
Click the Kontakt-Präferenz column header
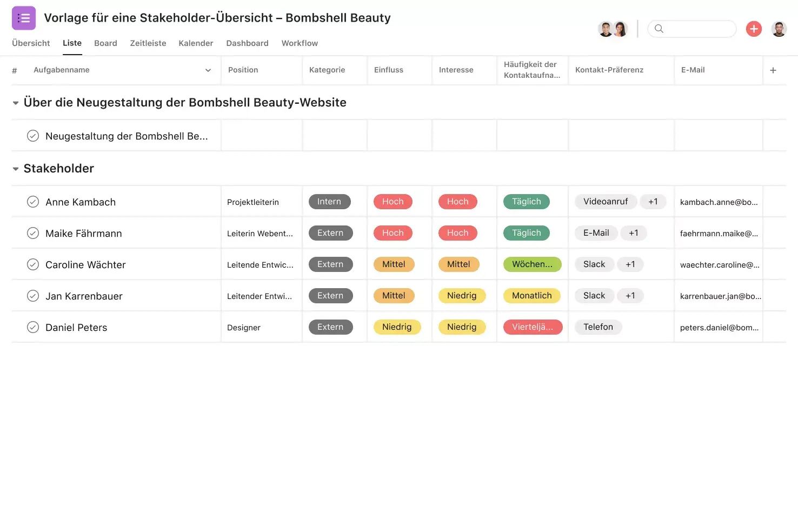tap(609, 70)
